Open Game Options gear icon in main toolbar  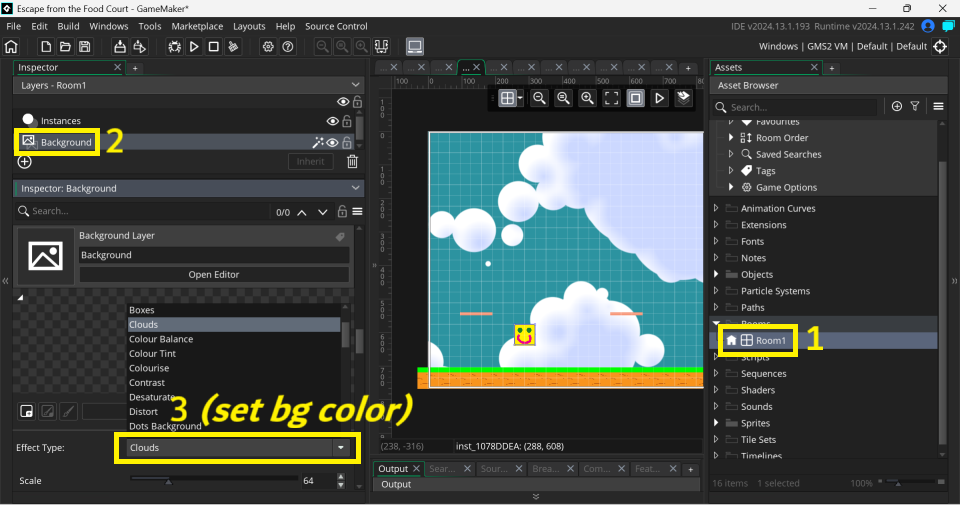(x=268, y=47)
